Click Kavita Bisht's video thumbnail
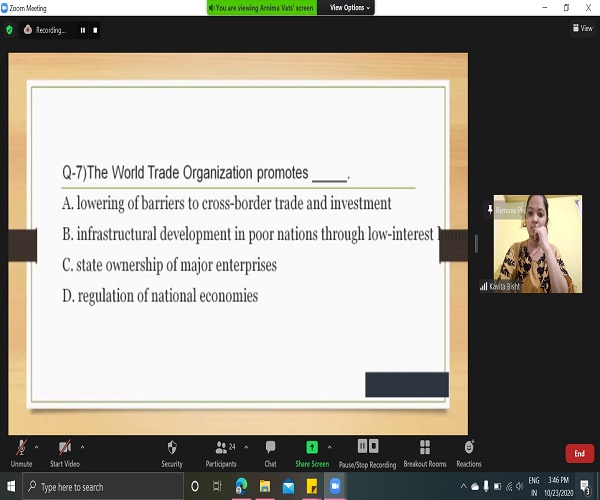 point(538,244)
